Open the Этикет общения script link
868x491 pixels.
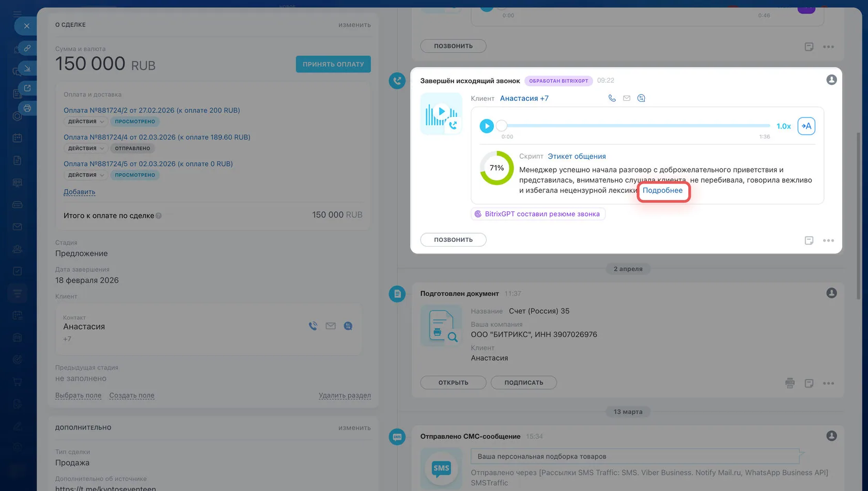click(x=577, y=156)
